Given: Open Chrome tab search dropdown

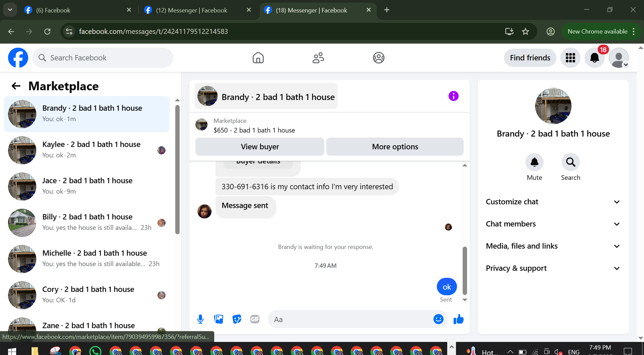Looking at the screenshot, I should [10, 10].
